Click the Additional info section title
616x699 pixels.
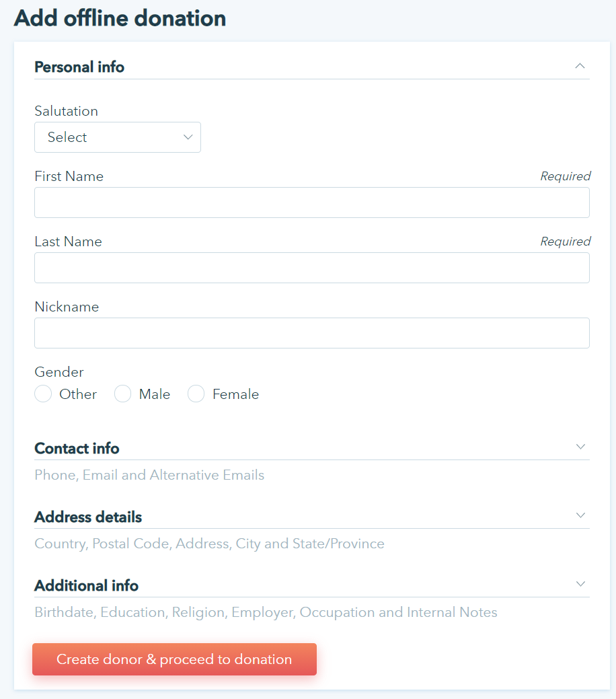(86, 586)
